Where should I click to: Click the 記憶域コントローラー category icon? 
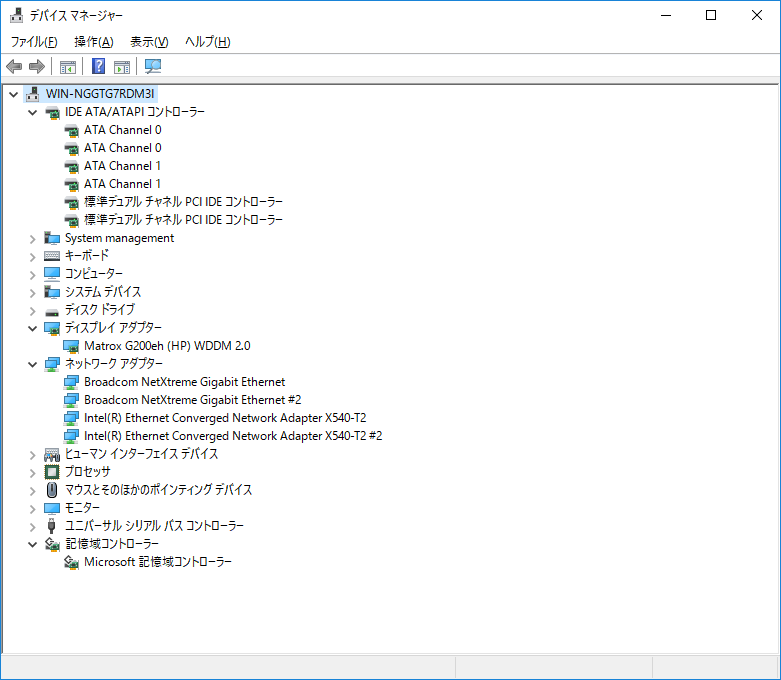click(x=52, y=544)
